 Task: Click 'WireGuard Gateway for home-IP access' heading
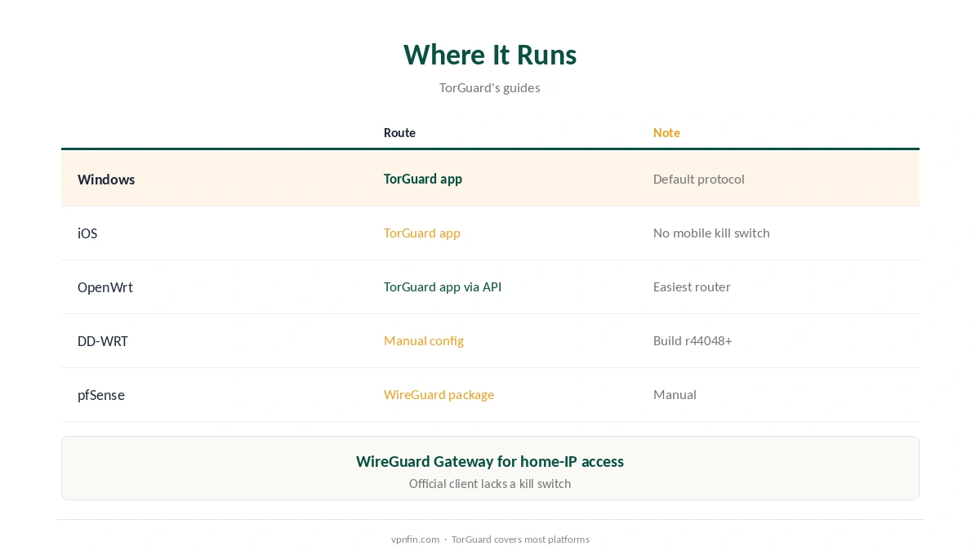pyautogui.click(x=490, y=461)
